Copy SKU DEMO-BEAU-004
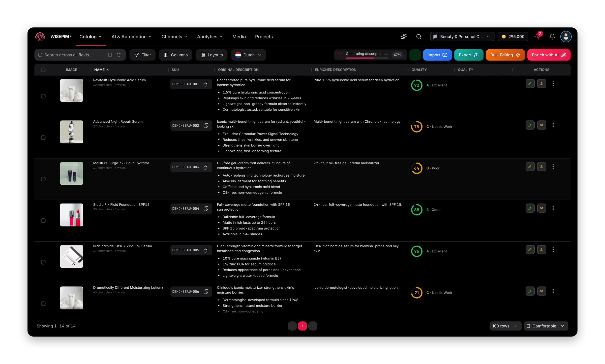Image resolution: width=605 pixels, height=364 pixels. pyautogui.click(x=206, y=209)
